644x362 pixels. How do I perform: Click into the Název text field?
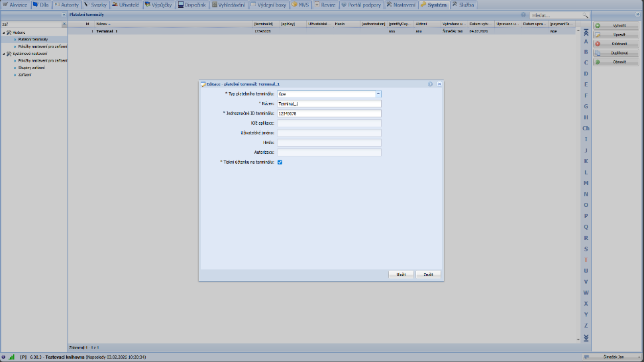click(x=329, y=103)
